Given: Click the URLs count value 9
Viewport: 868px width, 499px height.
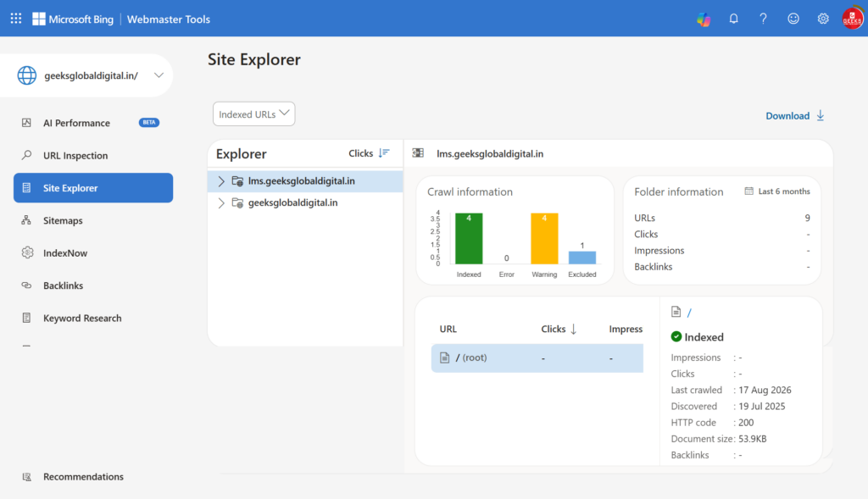Looking at the screenshot, I should pos(807,218).
